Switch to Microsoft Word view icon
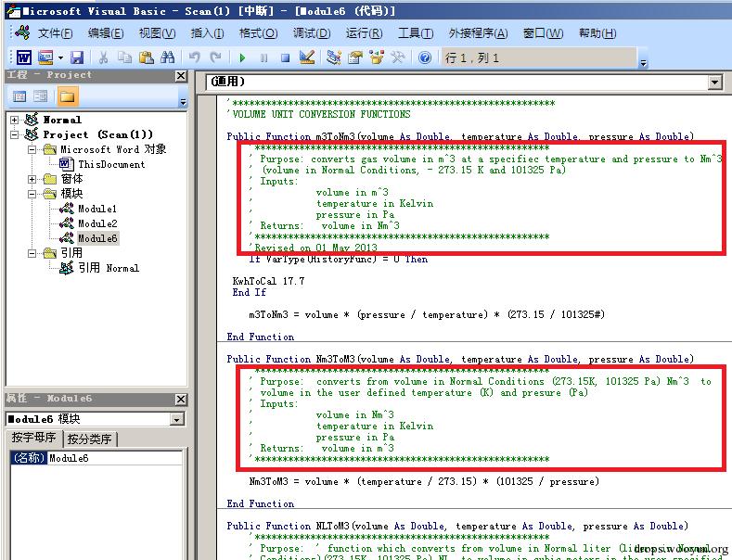732x560 pixels. [24, 57]
